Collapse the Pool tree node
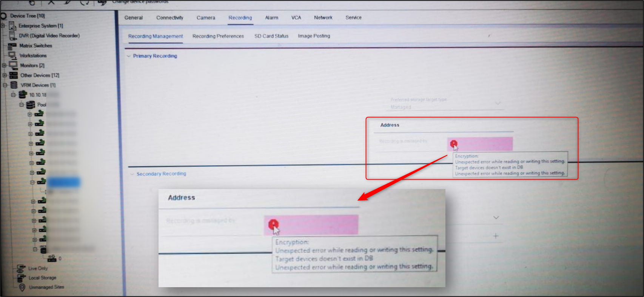 (22, 105)
